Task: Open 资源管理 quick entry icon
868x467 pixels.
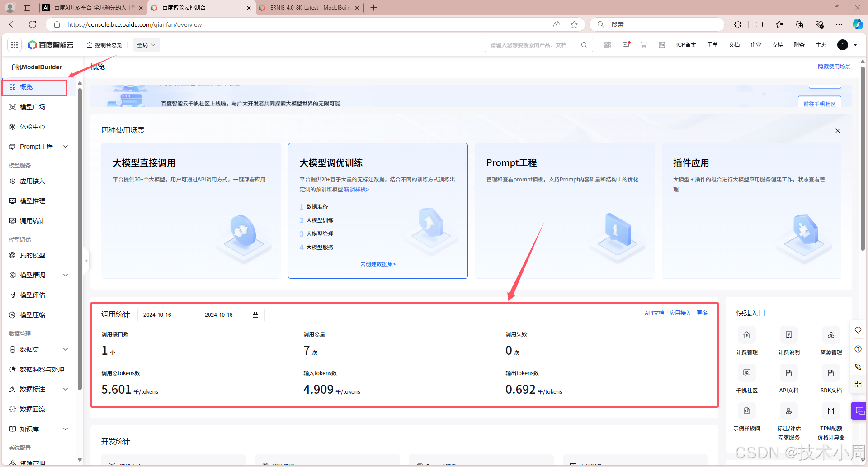Action: tap(831, 335)
